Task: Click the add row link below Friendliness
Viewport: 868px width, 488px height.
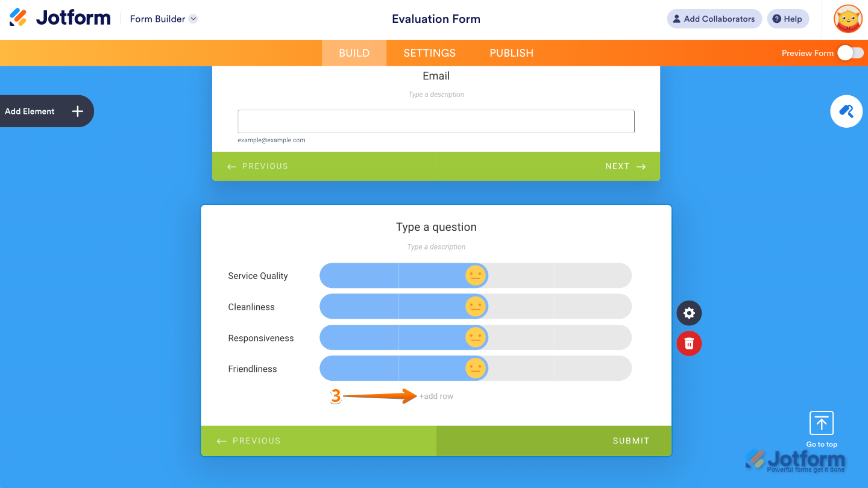Action: tap(436, 396)
